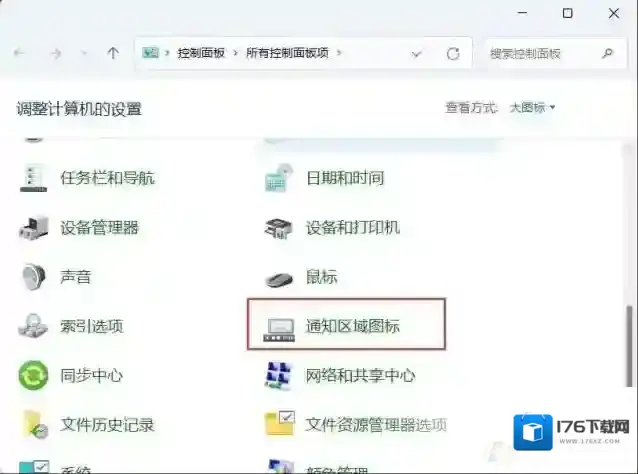Viewport: 638px width, 474px height.
Task: Open 通知区域图标 text link
Action: [353, 326]
